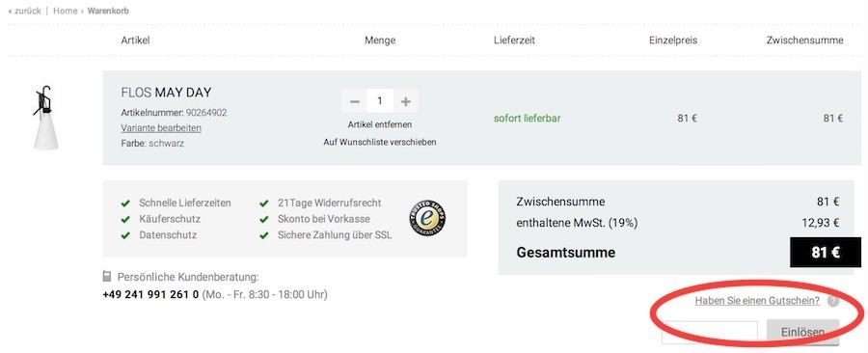Click the FLOS MAY DAY product title

[x=166, y=93]
